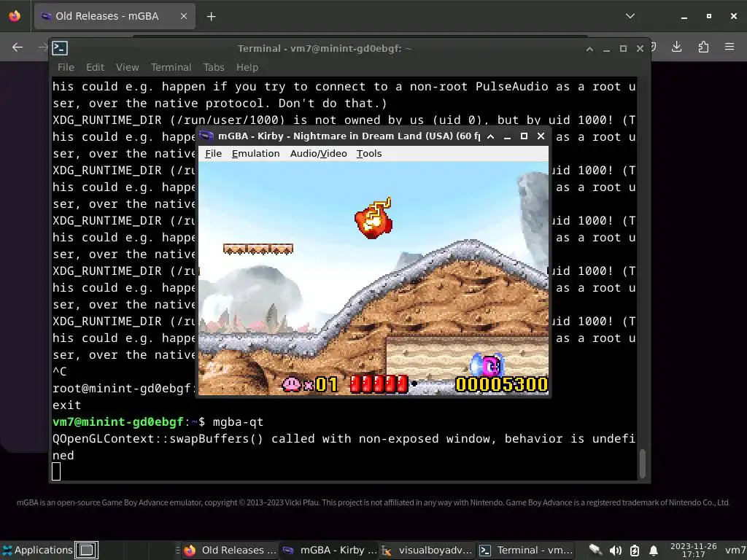Switch to the visualboyadv... taskbar button
This screenshot has width=747, height=560.
tap(427, 550)
